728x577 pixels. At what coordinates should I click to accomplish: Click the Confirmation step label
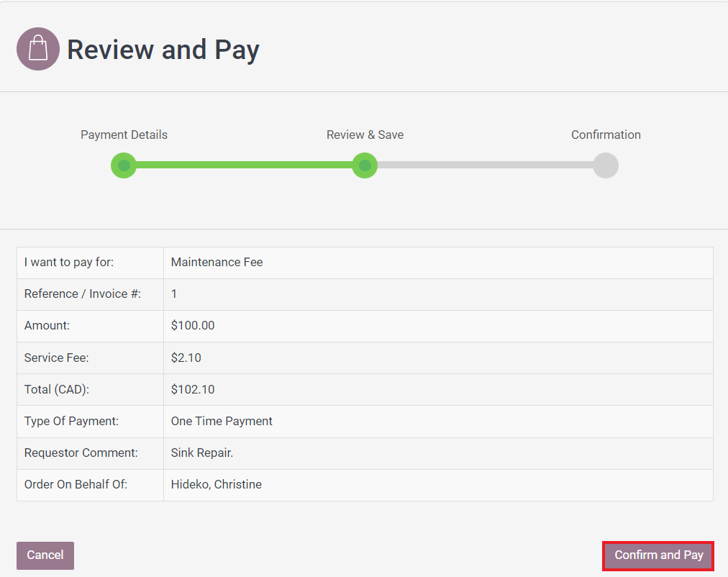coord(606,135)
